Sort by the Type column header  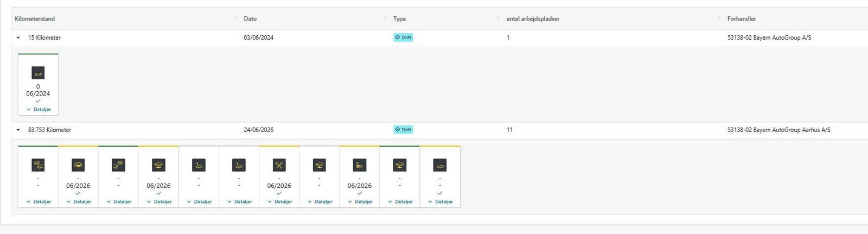(x=399, y=18)
